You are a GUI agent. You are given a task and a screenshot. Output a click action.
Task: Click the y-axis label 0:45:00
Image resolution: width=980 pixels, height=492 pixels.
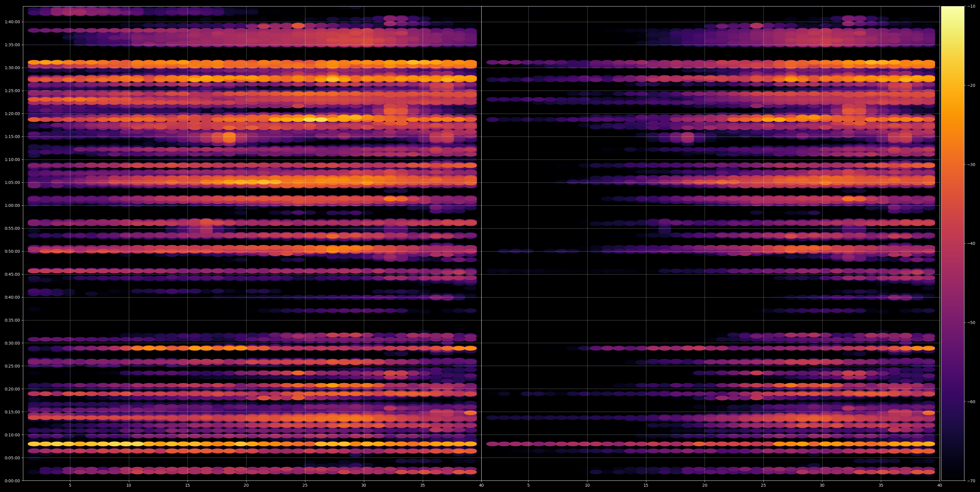[x=12, y=274]
